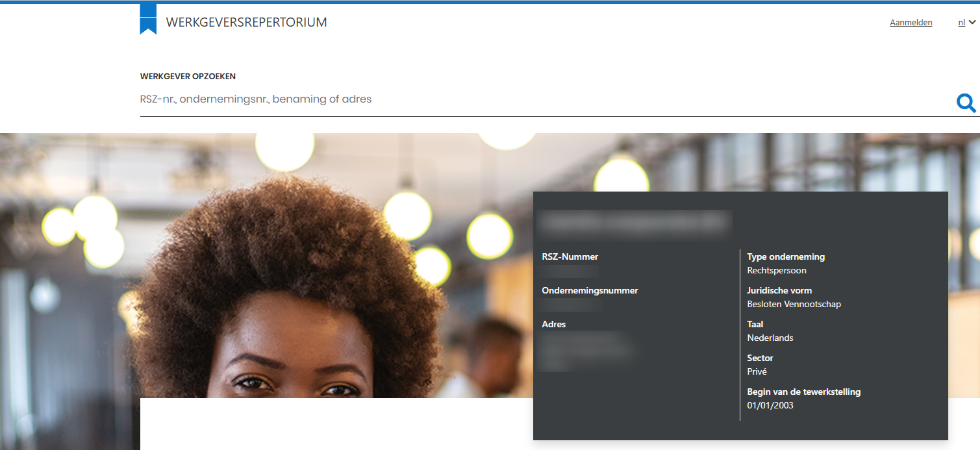980x450 pixels.
Task: Click the Privé value under Sector
Action: tap(757, 371)
